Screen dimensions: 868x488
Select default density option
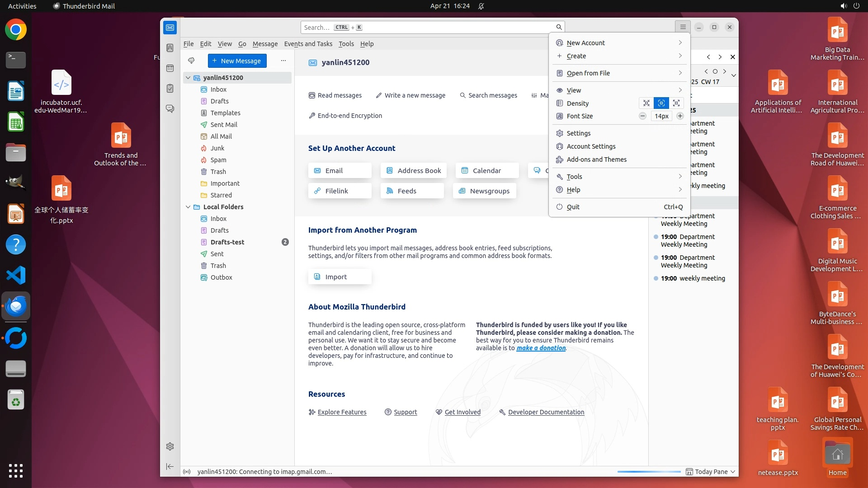click(x=661, y=103)
